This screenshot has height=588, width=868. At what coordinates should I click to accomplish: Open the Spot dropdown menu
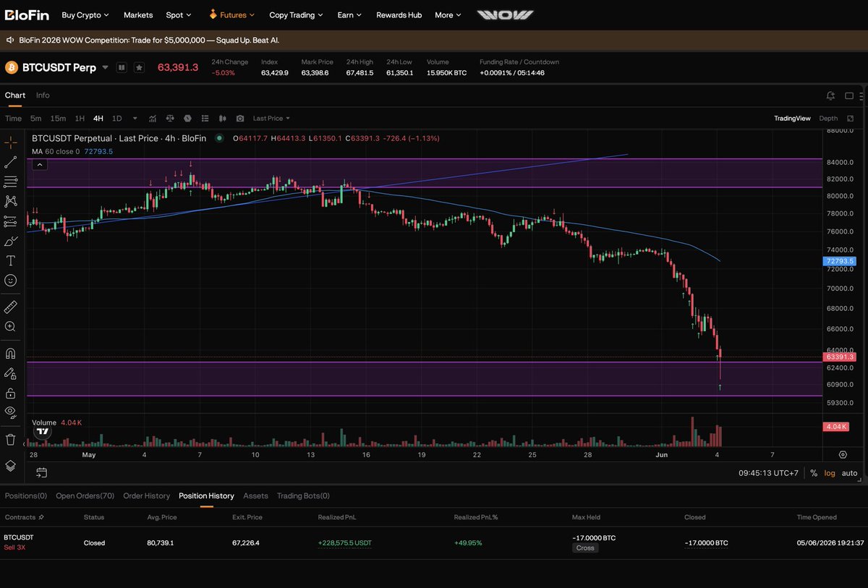click(179, 14)
